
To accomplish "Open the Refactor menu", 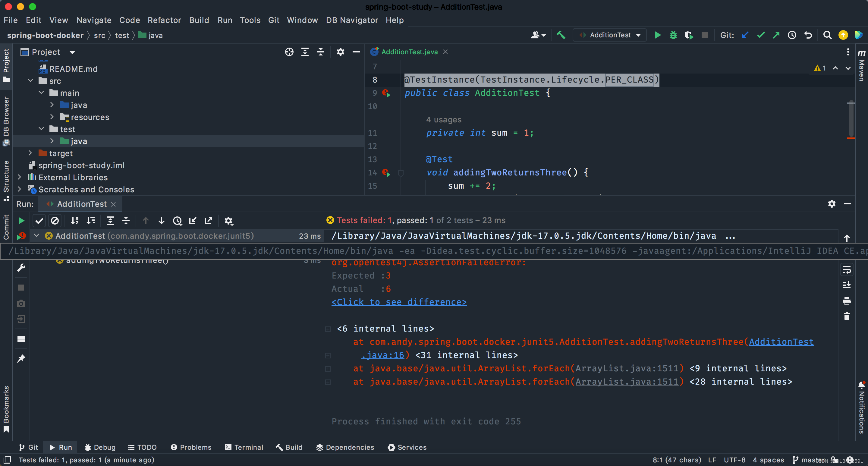I will point(164,20).
